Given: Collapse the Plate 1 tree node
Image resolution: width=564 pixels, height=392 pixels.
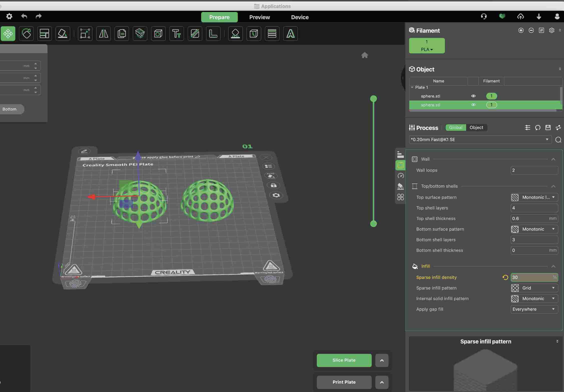Looking at the screenshot, I should tap(412, 87).
